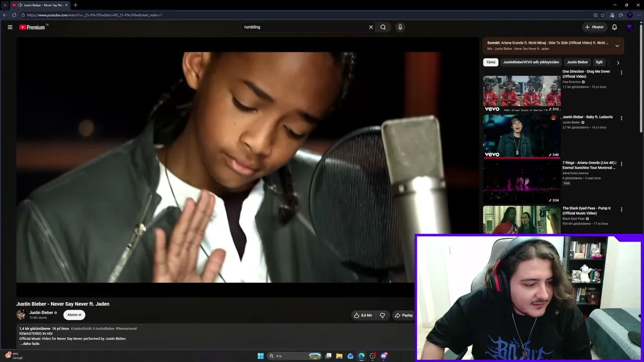Go back in the browser
This screenshot has height=362, width=644.
(x=5, y=15)
